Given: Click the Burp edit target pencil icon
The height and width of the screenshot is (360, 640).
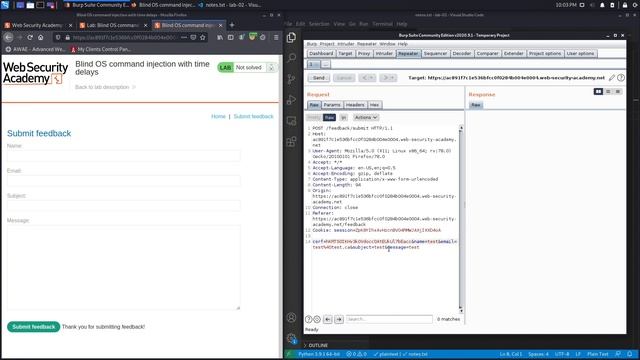Looking at the screenshot, I should tap(611, 78).
